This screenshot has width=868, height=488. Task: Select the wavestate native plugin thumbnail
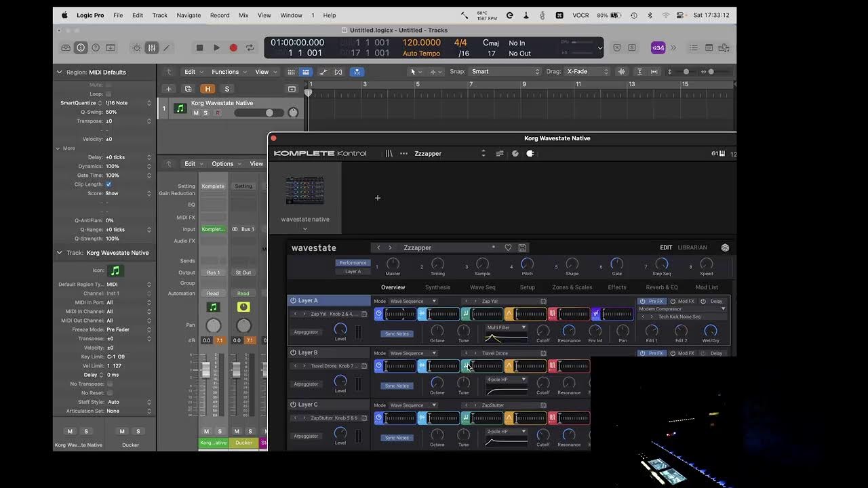click(x=304, y=191)
